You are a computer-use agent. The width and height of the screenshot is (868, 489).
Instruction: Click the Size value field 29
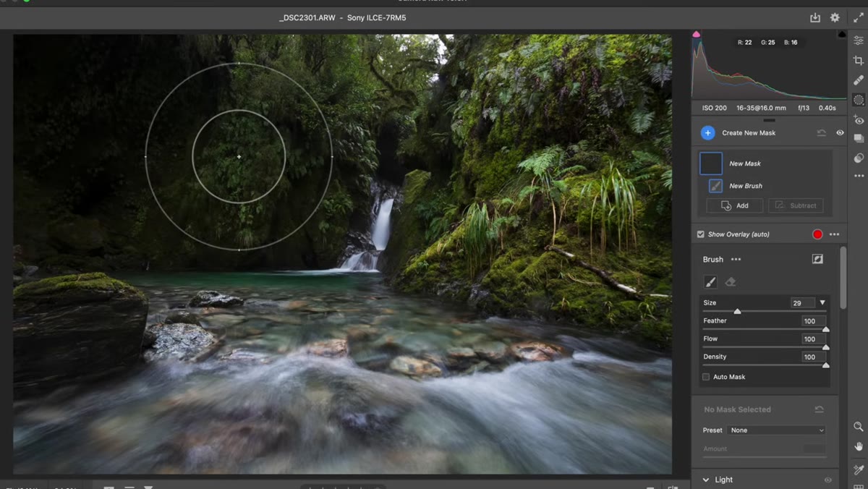click(803, 303)
